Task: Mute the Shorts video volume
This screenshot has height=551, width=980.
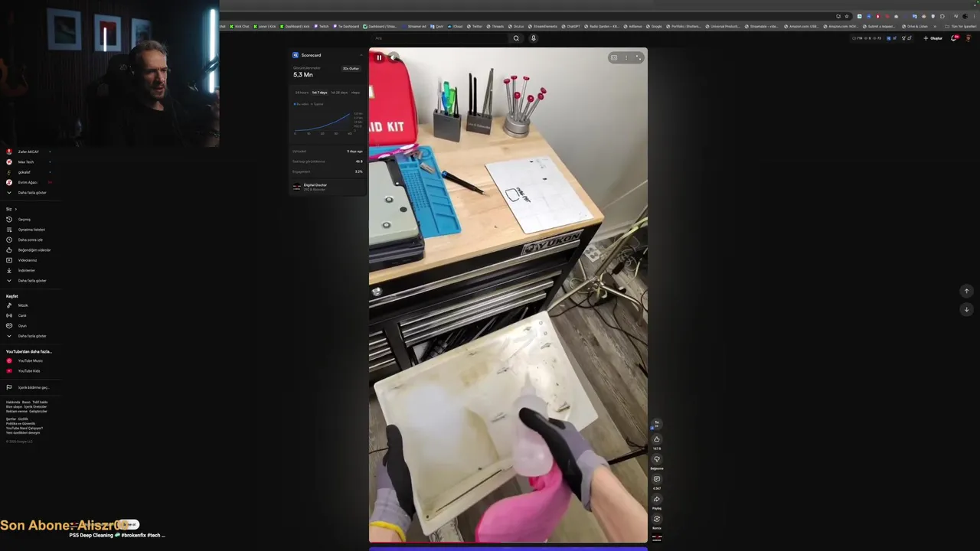Action: [393, 57]
